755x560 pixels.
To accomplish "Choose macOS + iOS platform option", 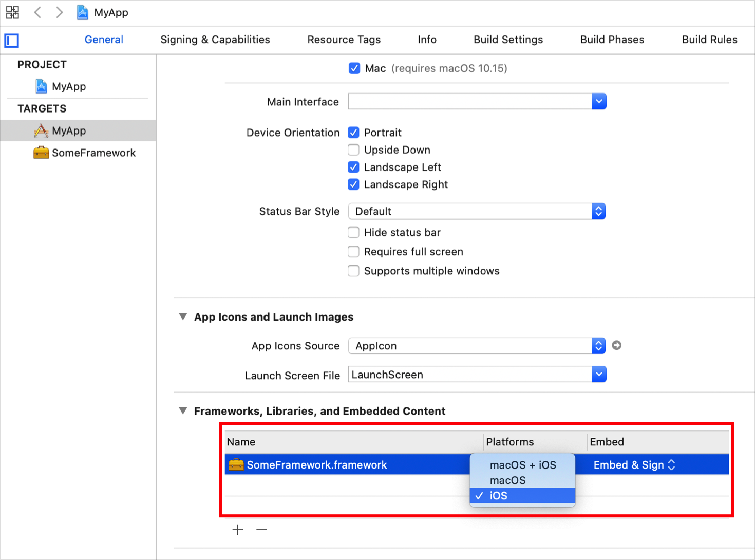I will pos(522,465).
